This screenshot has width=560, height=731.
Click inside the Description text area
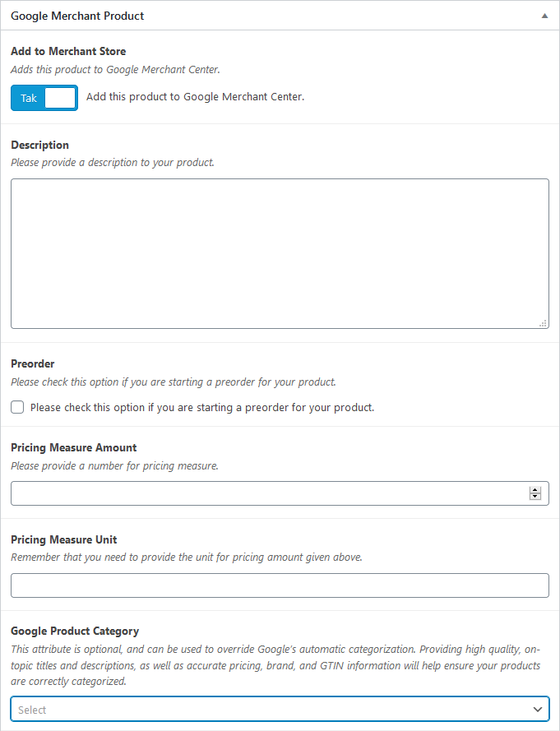point(280,253)
